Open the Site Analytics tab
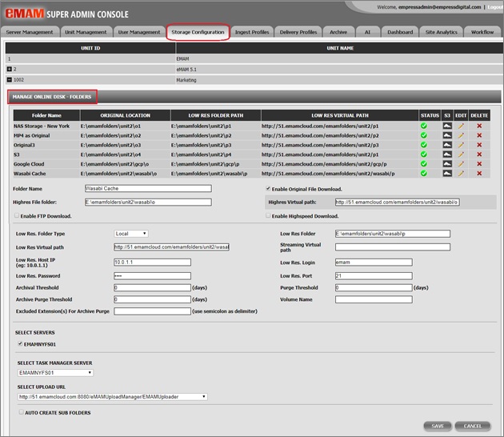The image size is (504, 437). [x=441, y=32]
